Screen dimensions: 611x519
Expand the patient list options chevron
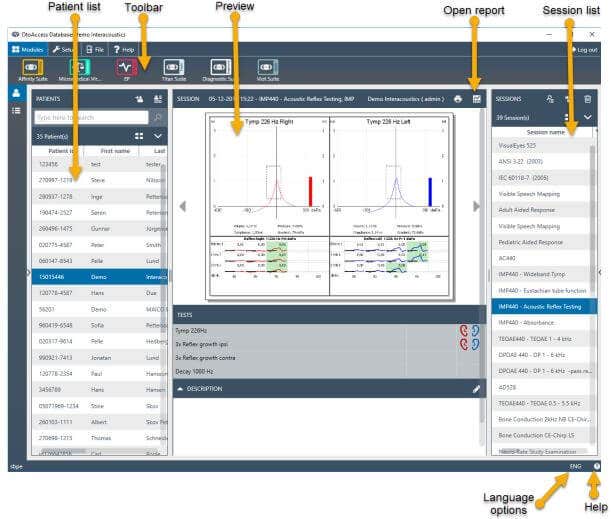(x=158, y=136)
